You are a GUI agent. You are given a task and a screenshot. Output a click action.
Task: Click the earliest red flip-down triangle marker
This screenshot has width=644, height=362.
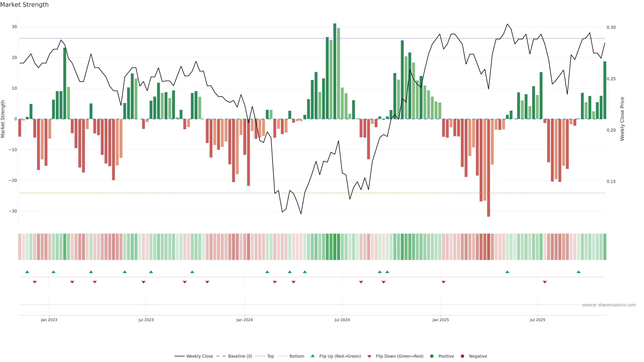[x=35, y=282]
